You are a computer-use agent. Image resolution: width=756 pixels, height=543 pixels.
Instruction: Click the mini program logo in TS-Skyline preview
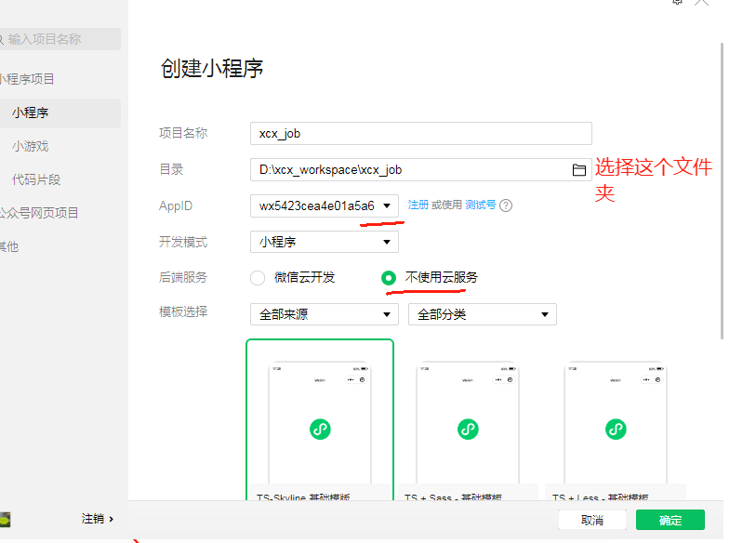pyautogui.click(x=320, y=430)
